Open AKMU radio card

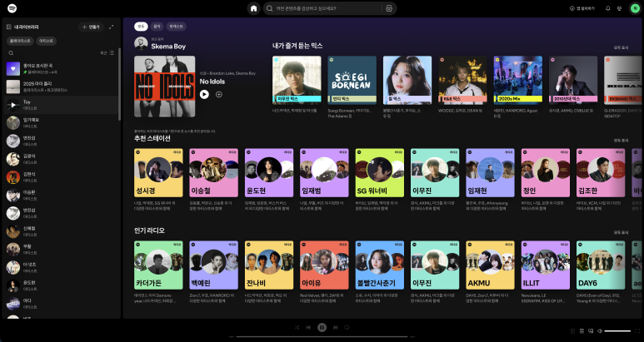[x=491, y=272]
